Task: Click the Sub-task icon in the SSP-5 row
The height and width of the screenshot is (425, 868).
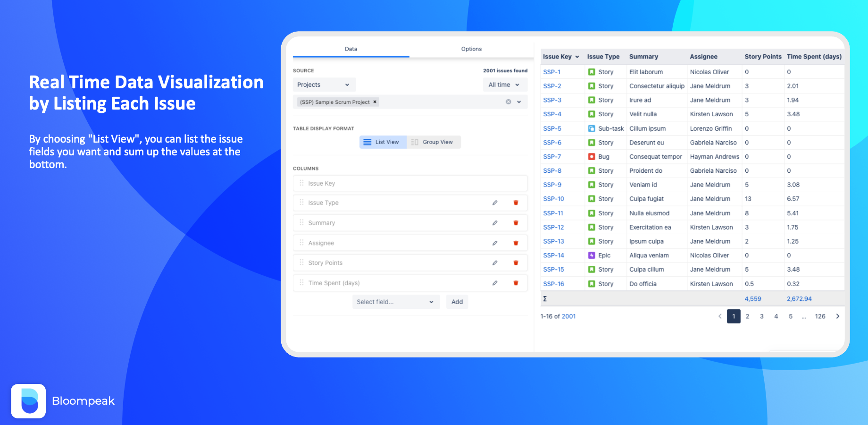Action: [592, 128]
